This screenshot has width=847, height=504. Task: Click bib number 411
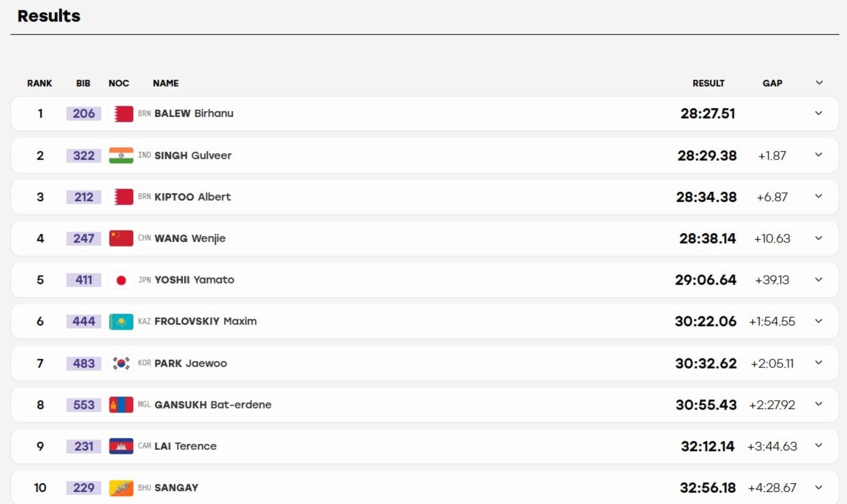tap(84, 280)
